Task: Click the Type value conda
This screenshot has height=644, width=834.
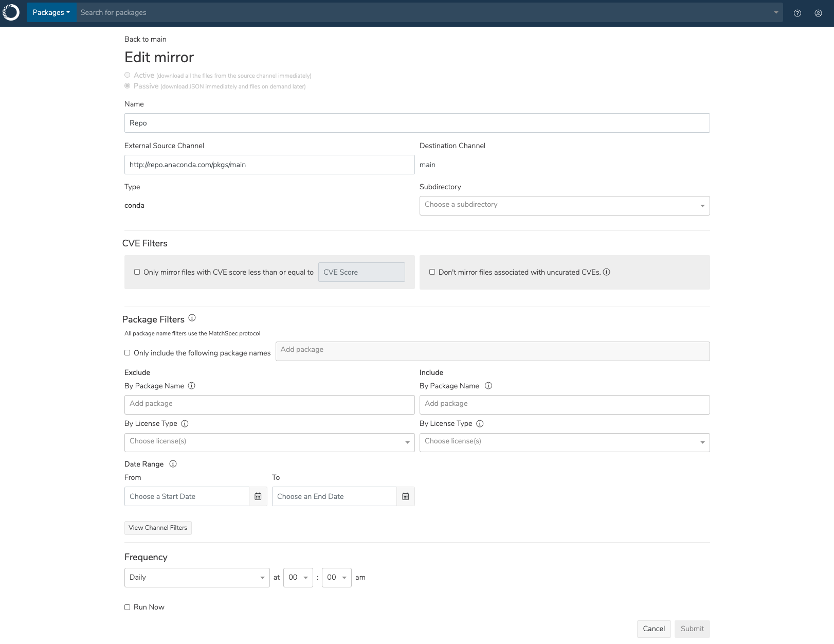Action: [134, 205]
